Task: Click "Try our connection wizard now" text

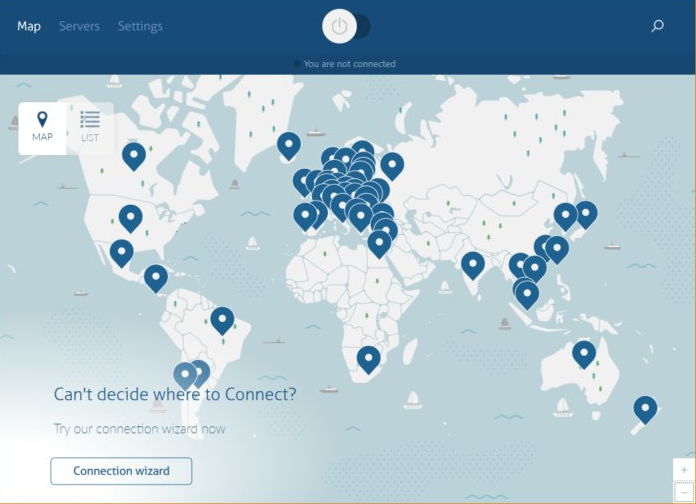Action: (x=140, y=429)
